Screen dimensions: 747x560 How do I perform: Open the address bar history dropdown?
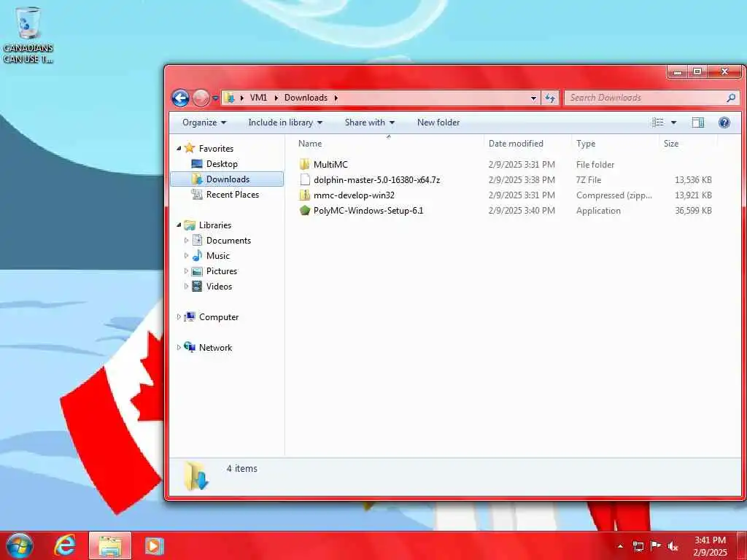[x=533, y=98]
